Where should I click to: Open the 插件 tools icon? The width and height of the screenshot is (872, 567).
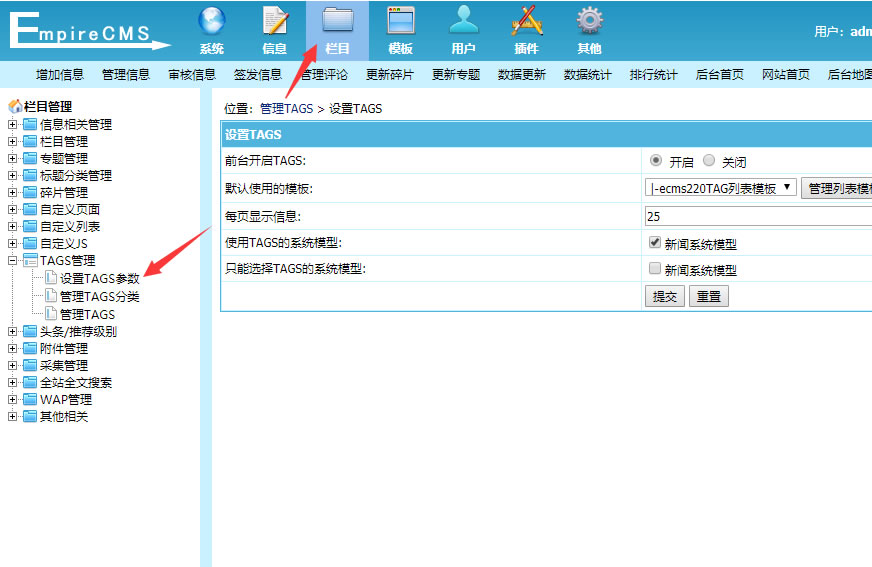(526, 22)
